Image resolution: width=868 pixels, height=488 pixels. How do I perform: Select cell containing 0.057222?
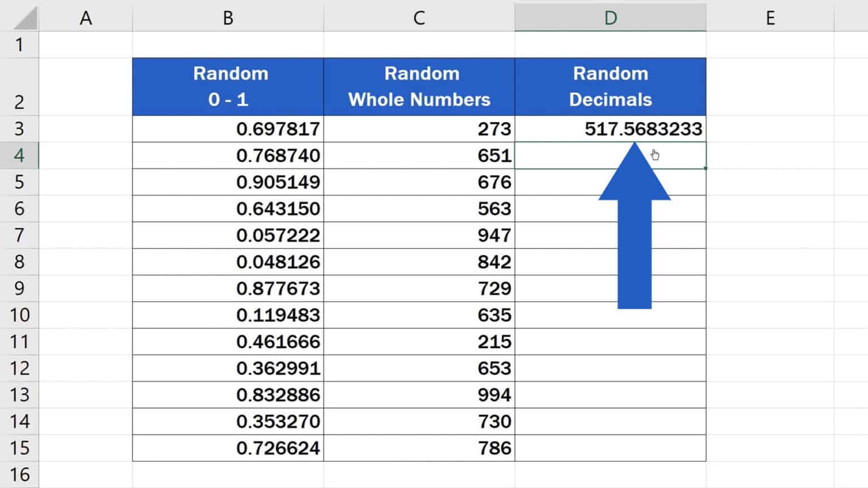(x=228, y=235)
